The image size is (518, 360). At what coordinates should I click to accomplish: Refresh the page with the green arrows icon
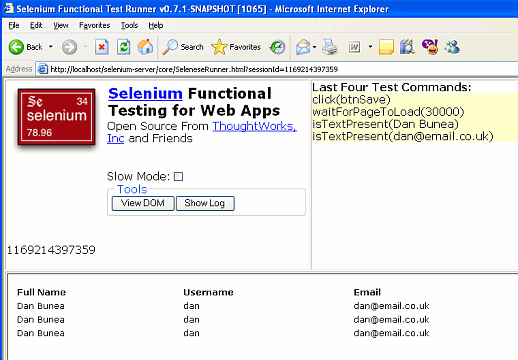pyautogui.click(x=123, y=47)
